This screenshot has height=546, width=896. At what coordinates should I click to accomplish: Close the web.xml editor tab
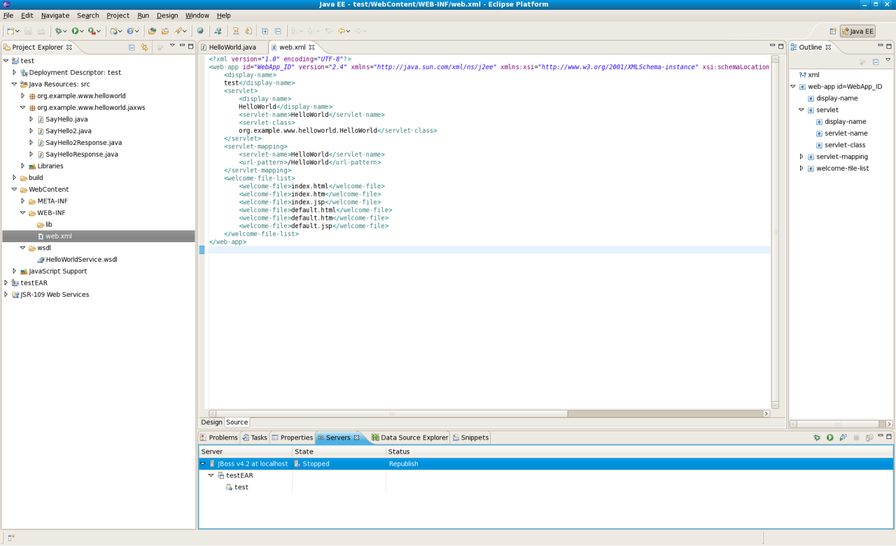coord(312,47)
